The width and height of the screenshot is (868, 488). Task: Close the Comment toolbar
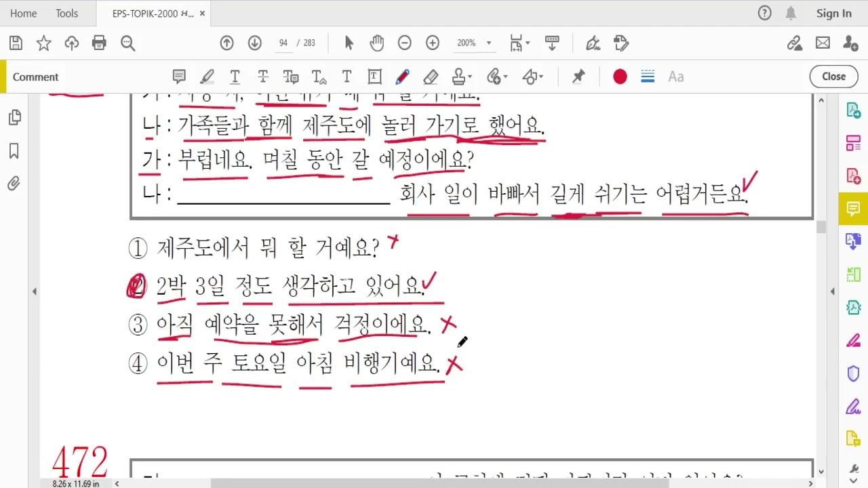(833, 77)
